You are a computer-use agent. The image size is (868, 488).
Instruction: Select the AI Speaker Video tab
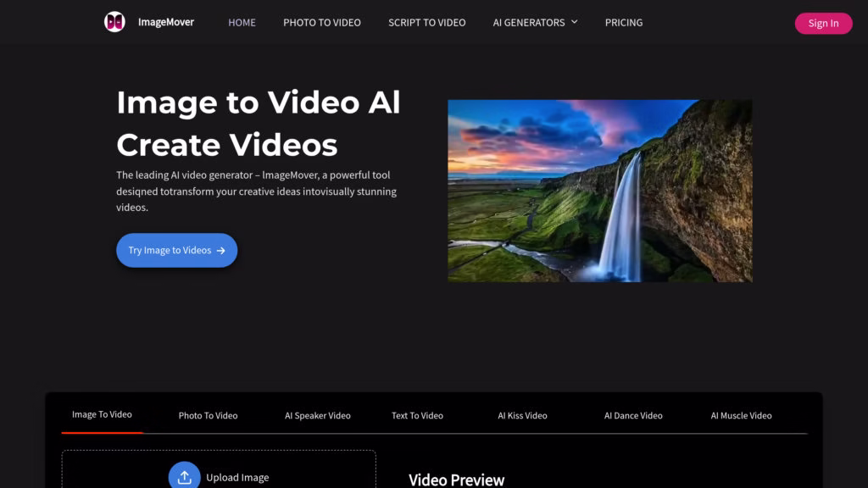[317, 415]
